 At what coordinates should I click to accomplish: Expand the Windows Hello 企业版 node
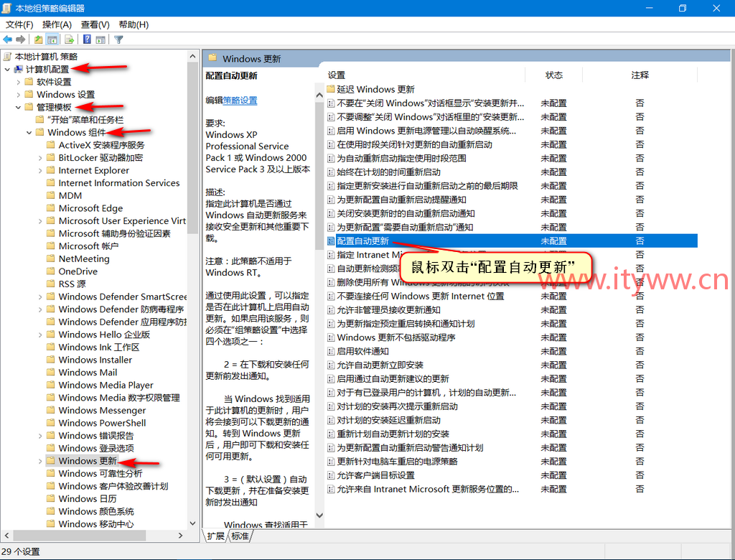(40, 335)
